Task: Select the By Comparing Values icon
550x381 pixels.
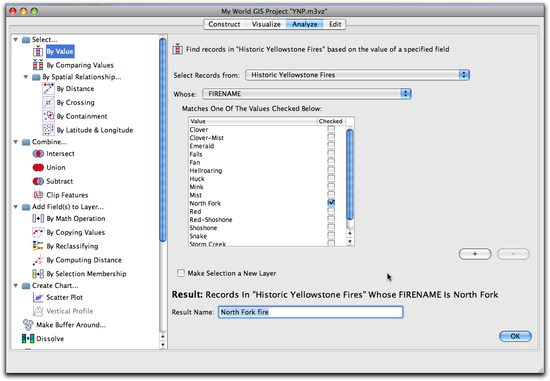Action: 38,65
